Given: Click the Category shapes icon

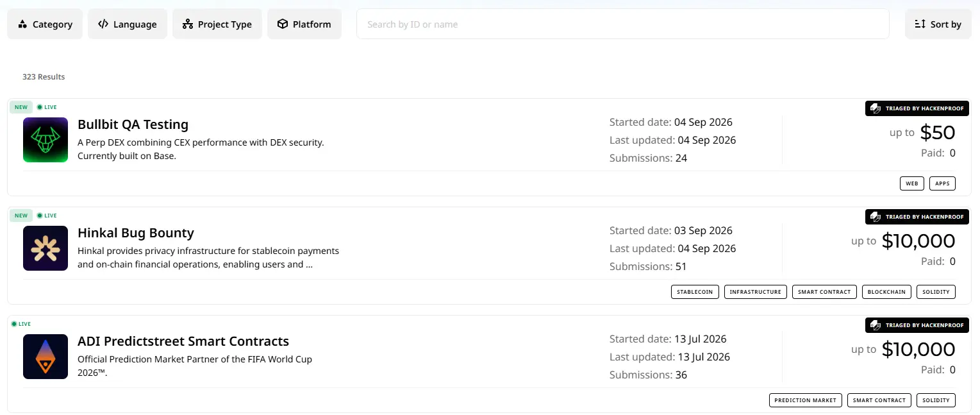Looking at the screenshot, I should click(x=22, y=24).
